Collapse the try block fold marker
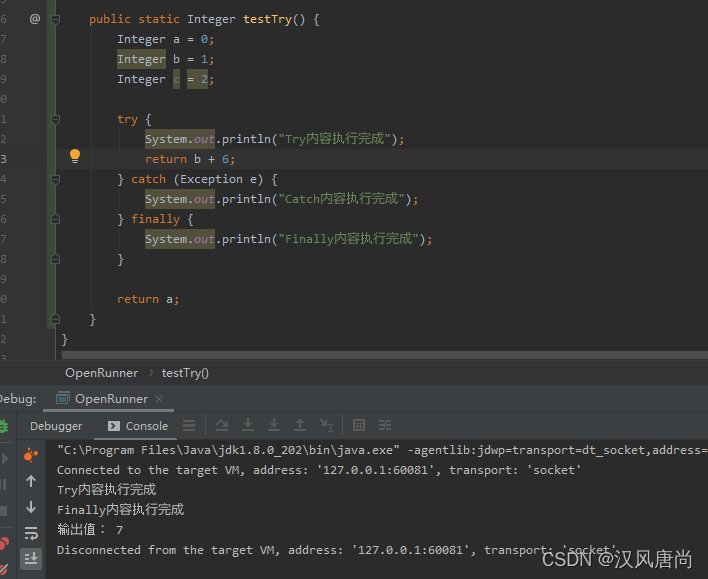The width and height of the screenshot is (708, 579). click(x=56, y=120)
